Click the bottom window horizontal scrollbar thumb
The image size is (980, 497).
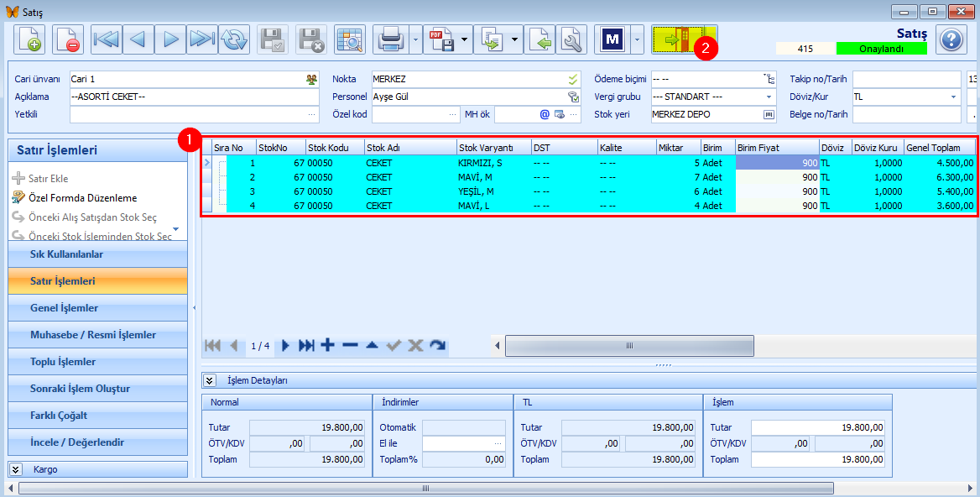tap(426, 489)
